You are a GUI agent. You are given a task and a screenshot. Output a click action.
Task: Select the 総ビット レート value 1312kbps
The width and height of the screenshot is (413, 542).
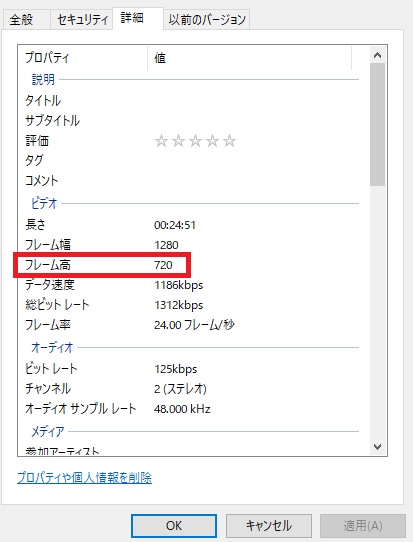[x=179, y=305]
